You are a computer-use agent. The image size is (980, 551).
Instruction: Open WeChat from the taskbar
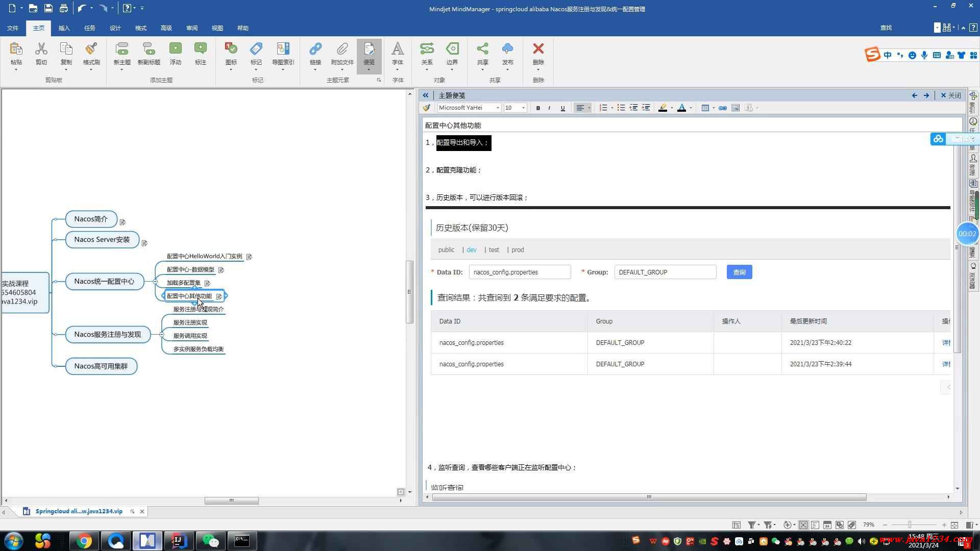coord(210,541)
